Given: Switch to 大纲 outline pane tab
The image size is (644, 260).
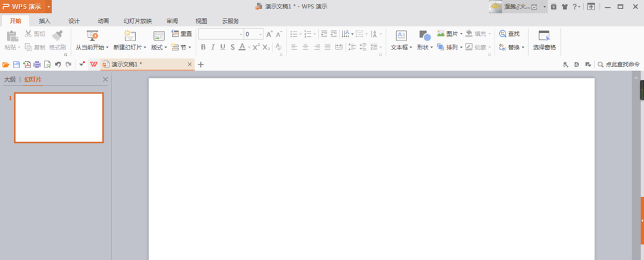Looking at the screenshot, I should click(10, 80).
